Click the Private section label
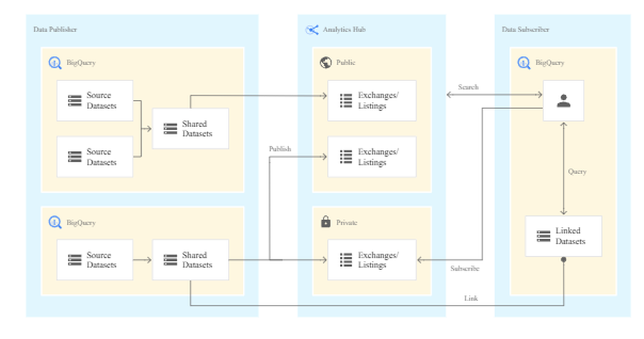The image size is (644, 339). (x=346, y=222)
